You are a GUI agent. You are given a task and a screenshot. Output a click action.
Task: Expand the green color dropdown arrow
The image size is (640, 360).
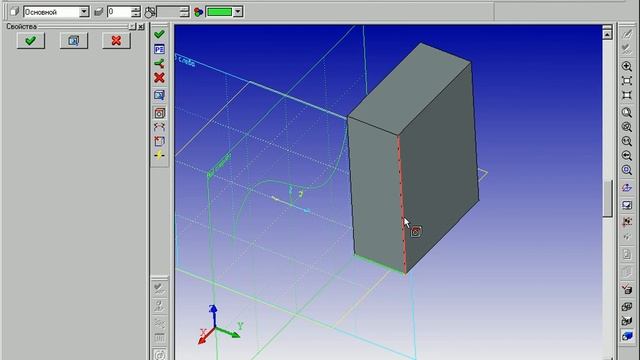pyautogui.click(x=238, y=12)
